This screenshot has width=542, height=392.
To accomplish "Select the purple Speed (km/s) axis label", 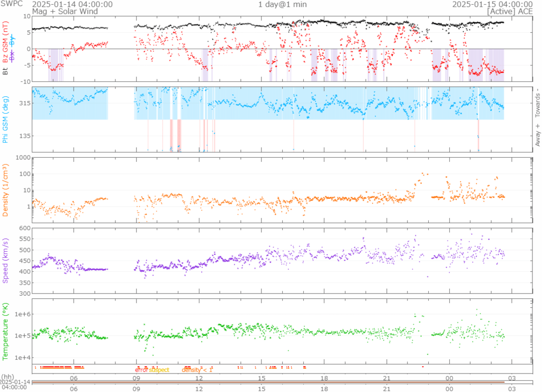I will (x=5, y=261).
